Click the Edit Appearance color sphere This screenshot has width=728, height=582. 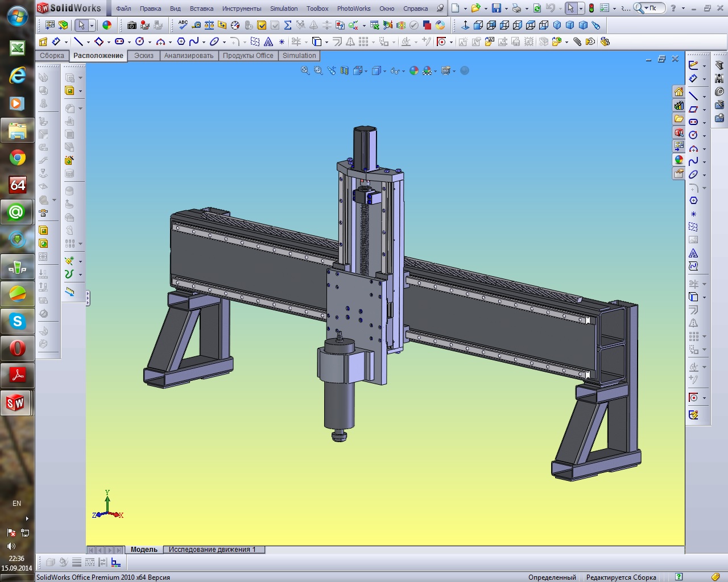tap(414, 70)
